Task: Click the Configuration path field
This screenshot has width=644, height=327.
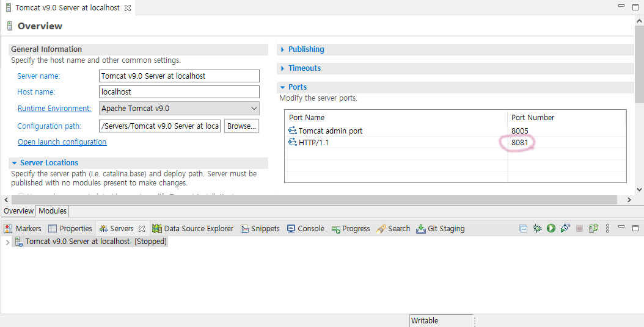Action: (159, 126)
